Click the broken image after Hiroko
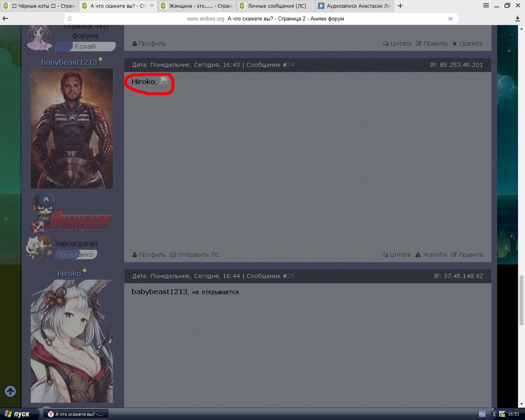The width and height of the screenshot is (525, 420). 164,80
